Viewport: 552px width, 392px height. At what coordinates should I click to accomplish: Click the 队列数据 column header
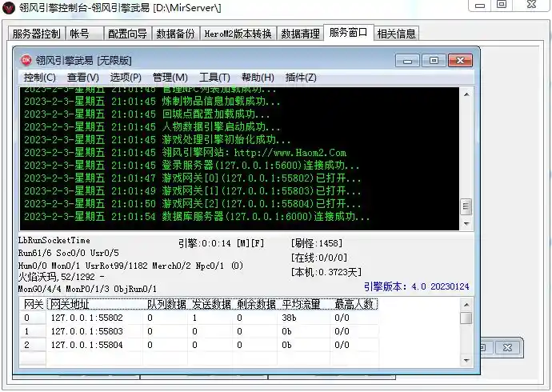pyautogui.click(x=166, y=304)
